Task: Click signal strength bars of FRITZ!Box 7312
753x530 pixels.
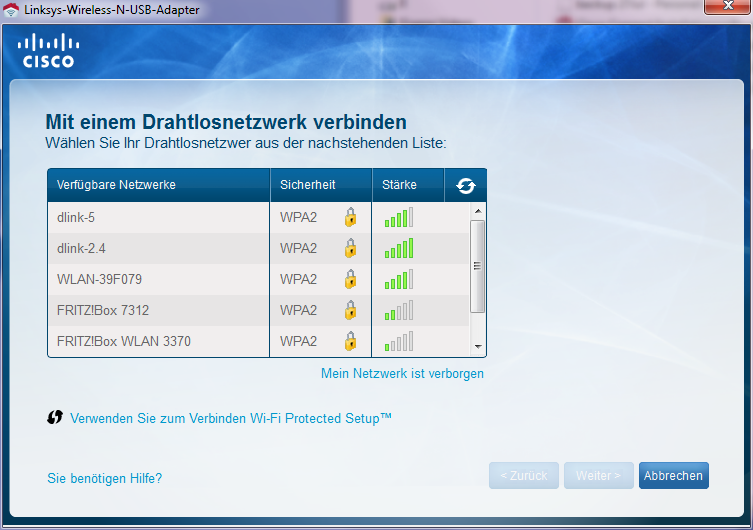Action: pyautogui.click(x=399, y=310)
